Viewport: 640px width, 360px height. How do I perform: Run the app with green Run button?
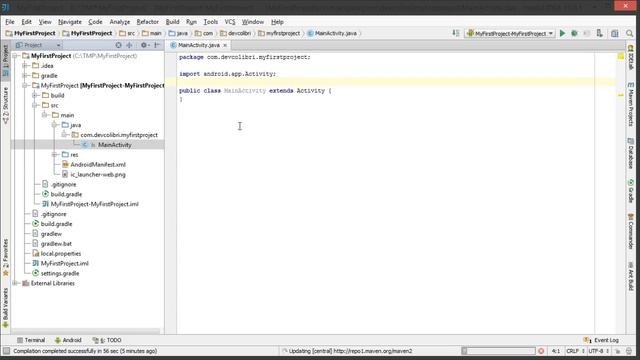pyautogui.click(x=562, y=33)
